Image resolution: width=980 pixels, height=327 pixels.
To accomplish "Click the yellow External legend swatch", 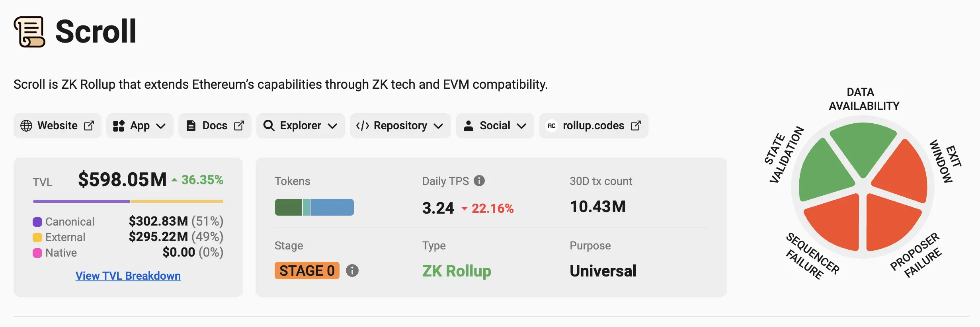I will [x=37, y=237].
